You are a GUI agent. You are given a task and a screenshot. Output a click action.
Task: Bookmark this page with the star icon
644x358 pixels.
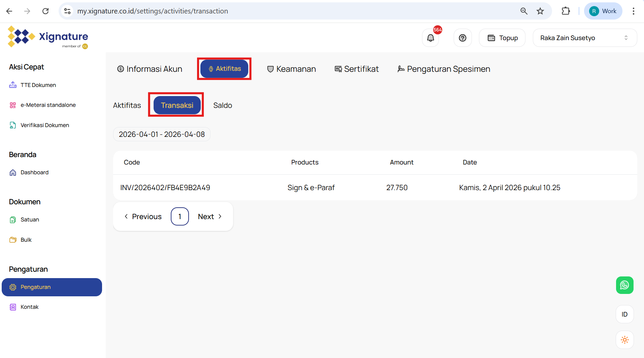tap(540, 11)
